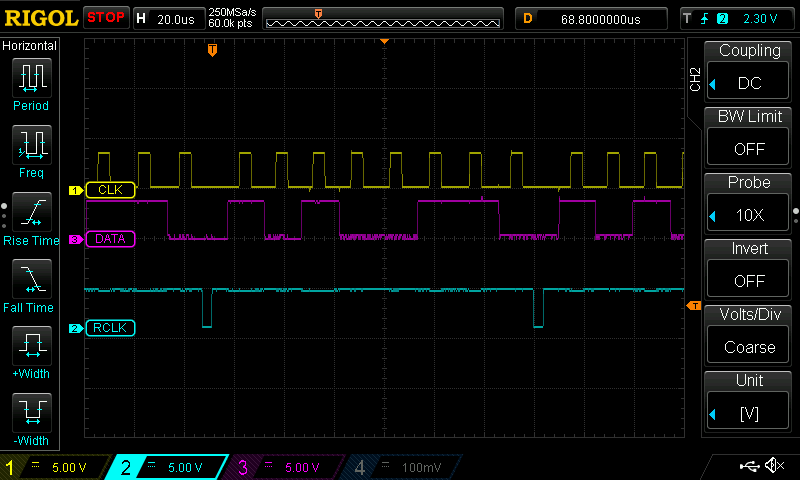Click the trigger source channel 2 badge
This screenshot has width=800, height=480.
pos(722,19)
